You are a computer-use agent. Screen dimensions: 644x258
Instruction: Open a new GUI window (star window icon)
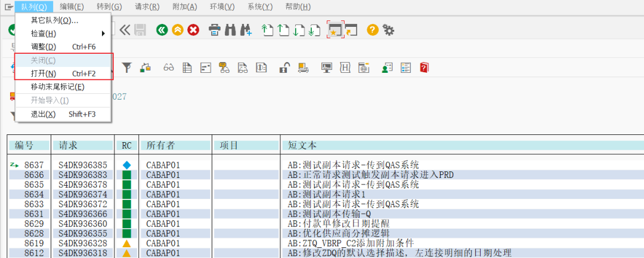336,30
